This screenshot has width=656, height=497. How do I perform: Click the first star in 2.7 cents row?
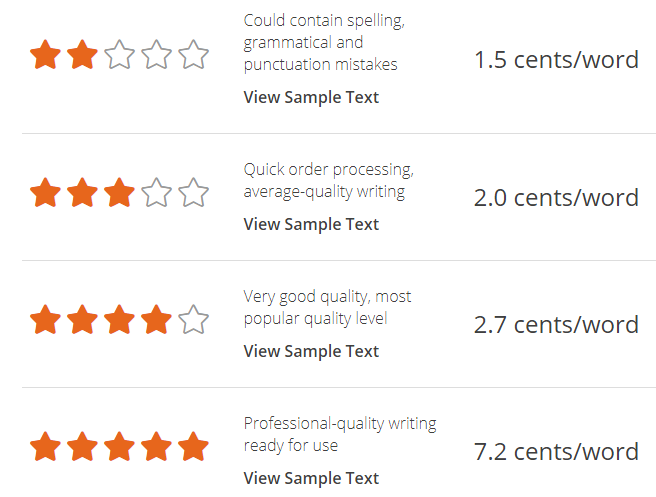pyautogui.click(x=45, y=320)
